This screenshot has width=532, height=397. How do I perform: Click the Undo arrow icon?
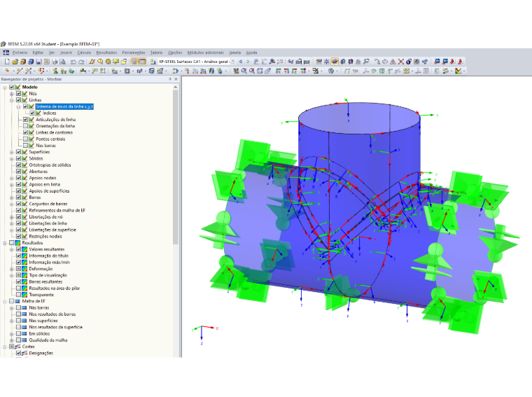73,62
